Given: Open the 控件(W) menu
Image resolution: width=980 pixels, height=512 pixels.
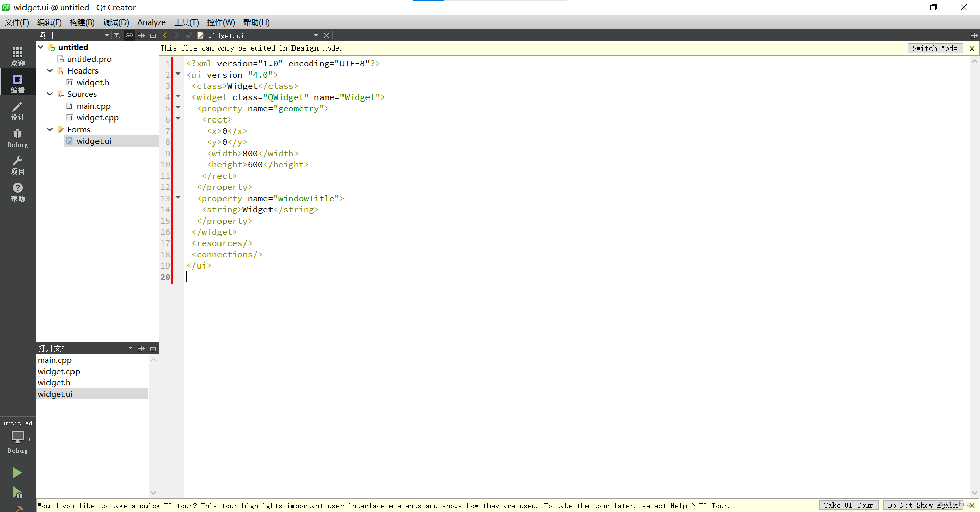Looking at the screenshot, I should [x=221, y=22].
